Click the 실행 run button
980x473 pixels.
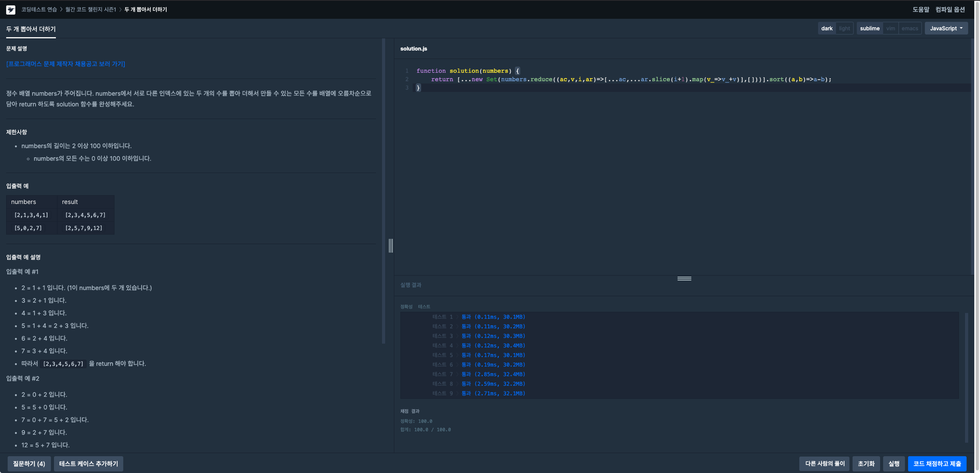(894, 463)
